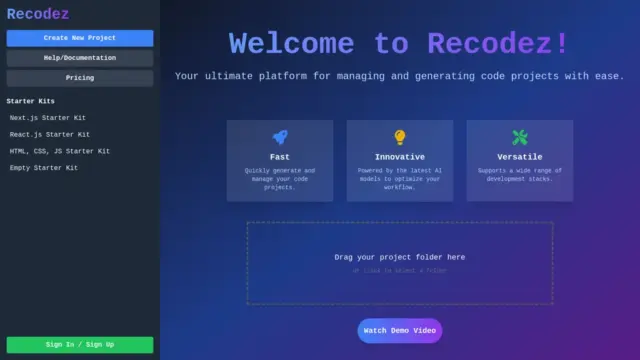Choose the HTML, CSS, JS Starter Kit
Screen dimensions: 640x360
pos(60,151)
